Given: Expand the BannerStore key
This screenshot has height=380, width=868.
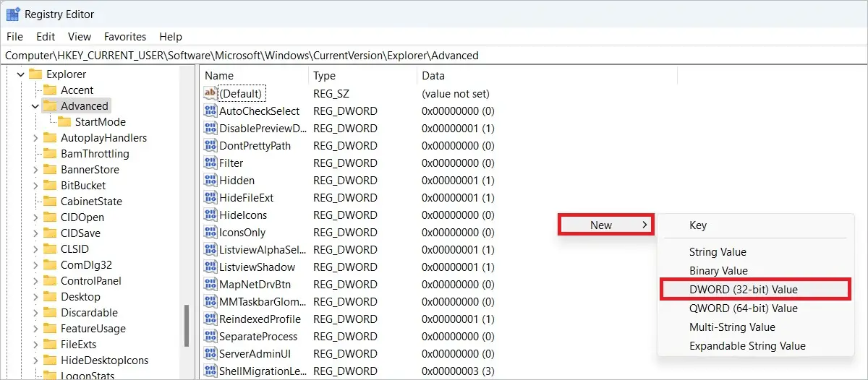Looking at the screenshot, I should coord(35,169).
